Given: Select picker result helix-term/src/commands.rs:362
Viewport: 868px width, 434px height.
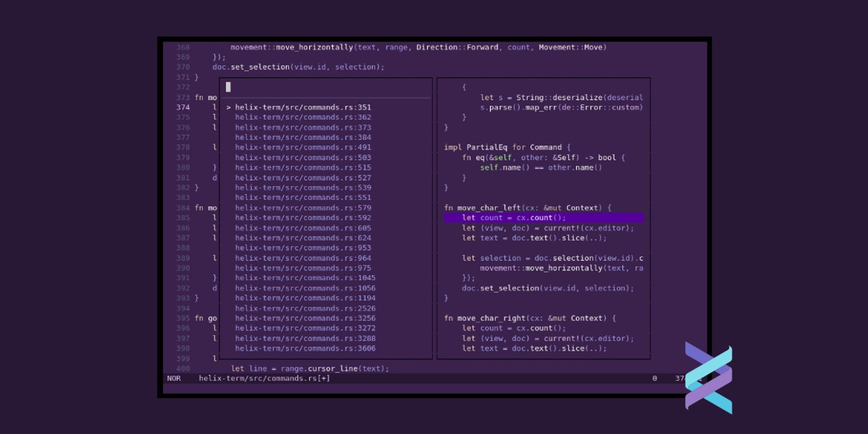Looking at the screenshot, I should (x=303, y=117).
